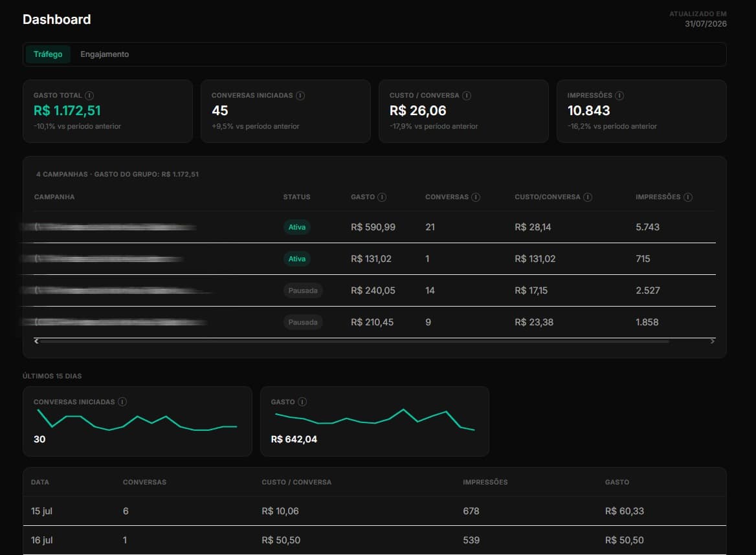
Task: Switch to the Engajamento tab
Action: point(105,54)
